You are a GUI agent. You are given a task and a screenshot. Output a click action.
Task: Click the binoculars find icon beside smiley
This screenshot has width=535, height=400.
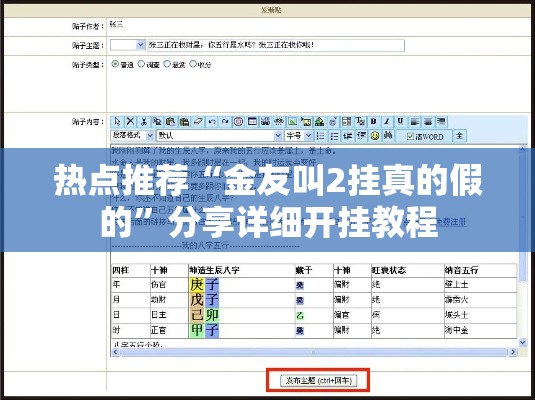[388, 136]
